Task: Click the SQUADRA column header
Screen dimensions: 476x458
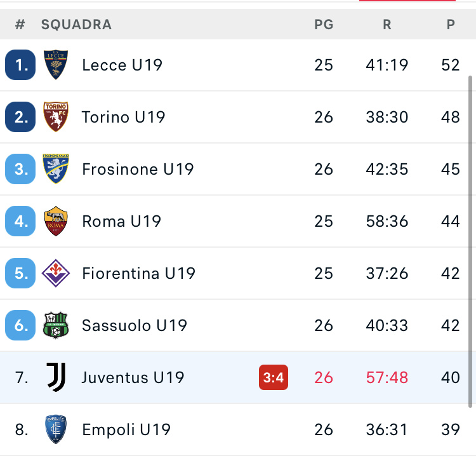Action: 76,25
